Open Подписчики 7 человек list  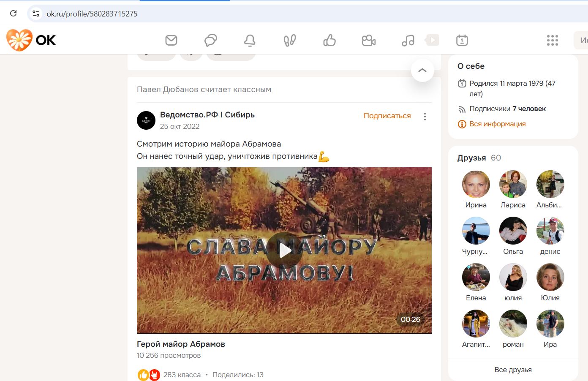tap(508, 109)
